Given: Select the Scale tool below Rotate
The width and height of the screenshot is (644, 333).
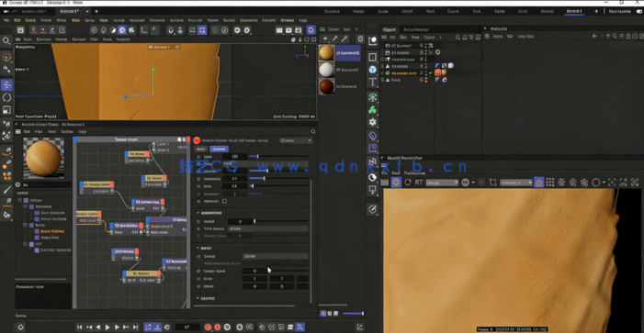Looking at the screenshot, I should [7, 109].
